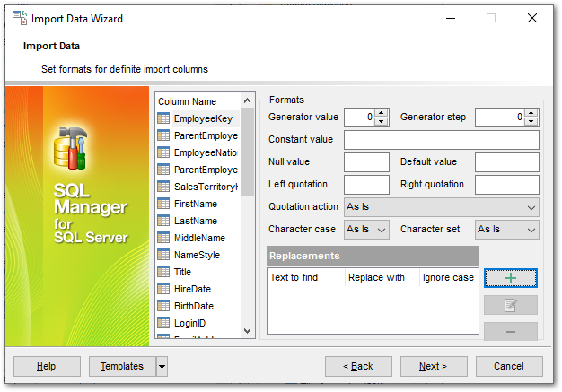Pick the BirthDate column in the list
This screenshot has width=562, height=392.
pyautogui.click(x=193, y=306)
